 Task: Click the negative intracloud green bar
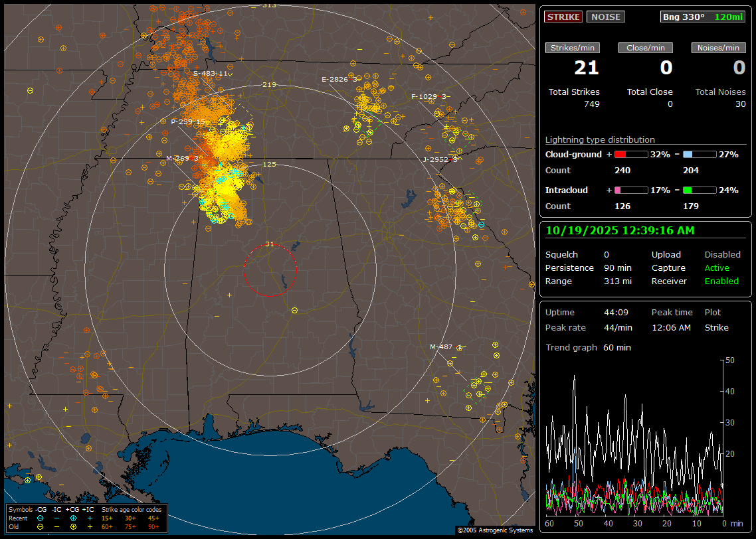coord(700,190)
